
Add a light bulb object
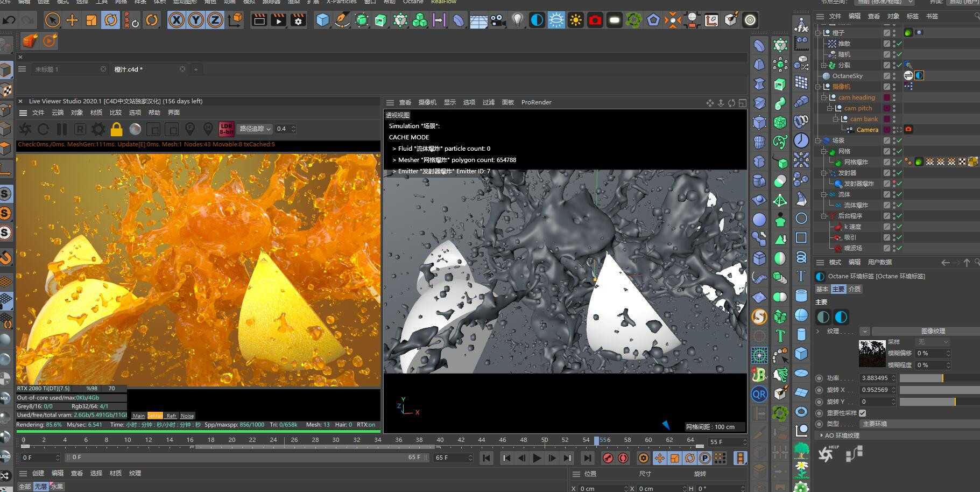518,20
